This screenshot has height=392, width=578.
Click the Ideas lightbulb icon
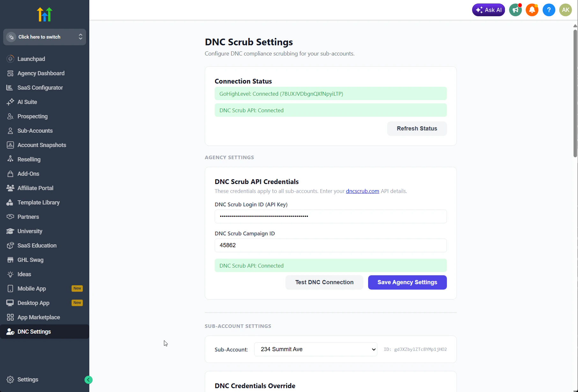click(x=10, y=274)
